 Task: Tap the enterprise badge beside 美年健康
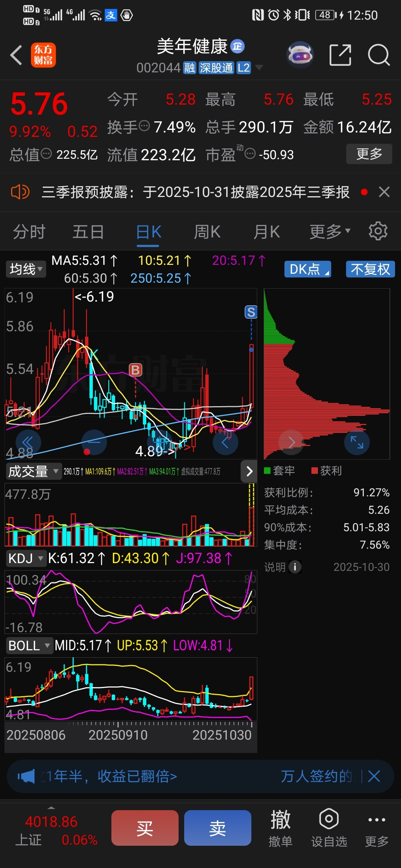pyautogui.click(x=237, y=46)
